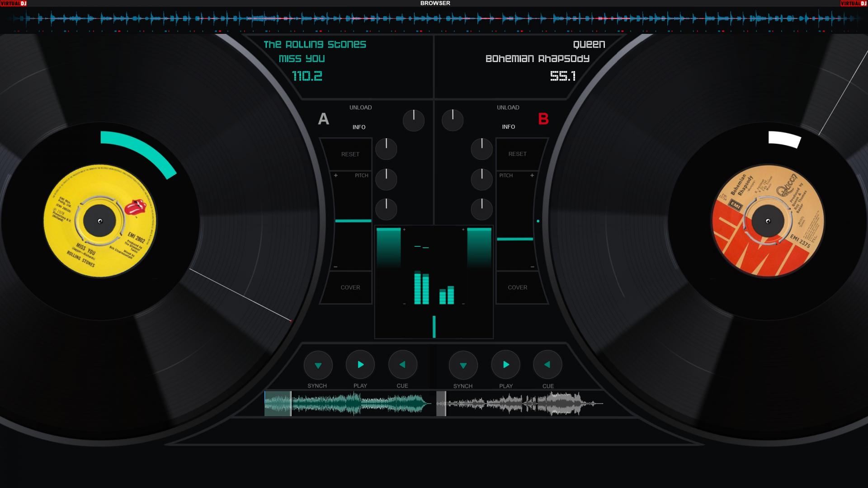Click pitch plus sign on deck B

coord(532,175)
